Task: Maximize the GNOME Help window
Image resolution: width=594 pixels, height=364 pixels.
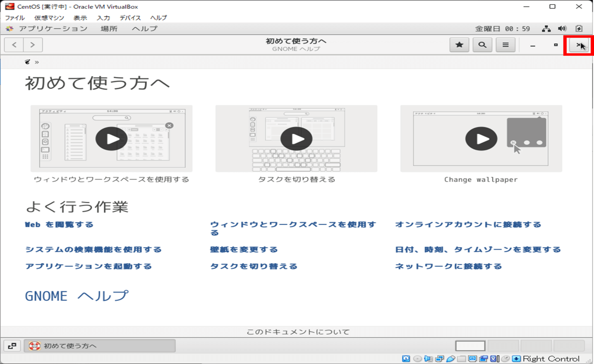Action: point(556,45)
